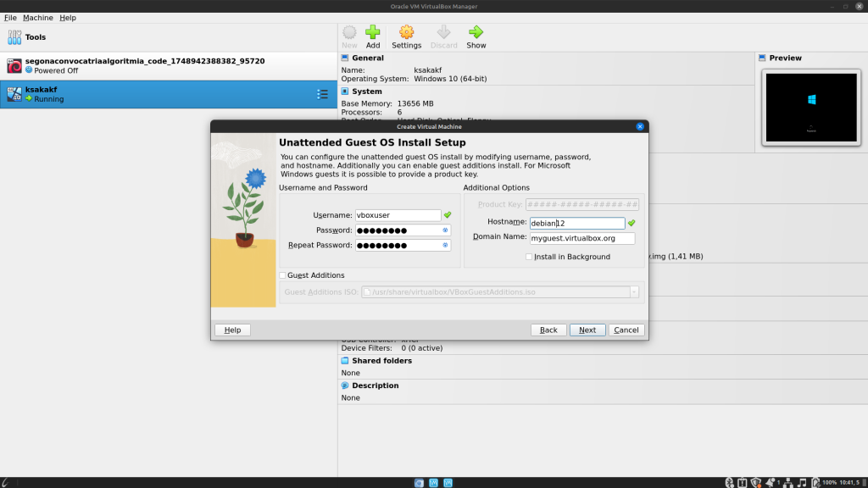Switch to third VirtualBox taskbar button

coord(448,483)
